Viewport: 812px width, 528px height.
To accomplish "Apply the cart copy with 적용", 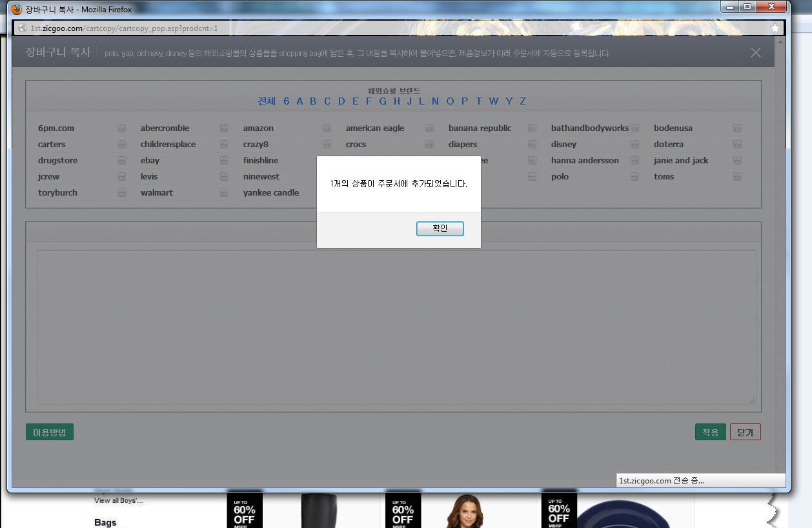I will coord(711,432).
